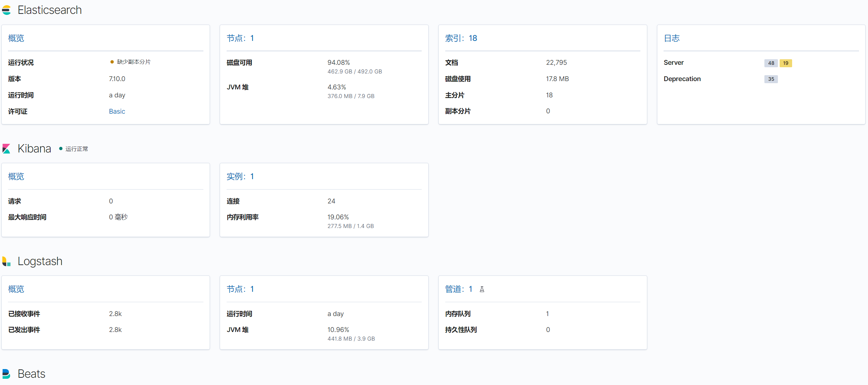Click the Logstash section heading
This screenshot has width=868, height=385.
click(x=40, y=261)
